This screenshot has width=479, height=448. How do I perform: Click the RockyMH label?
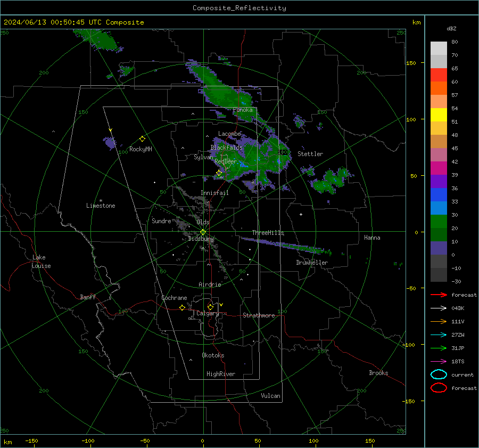pos(141,149)
